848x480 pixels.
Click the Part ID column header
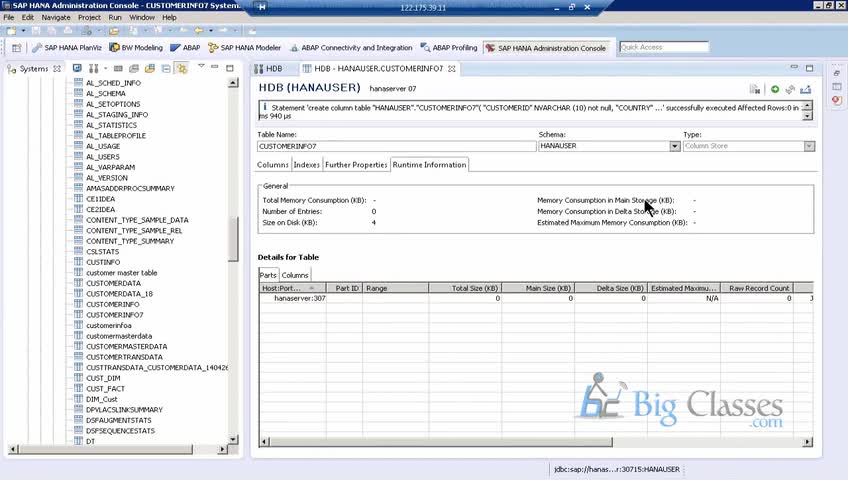click(344, 288)
